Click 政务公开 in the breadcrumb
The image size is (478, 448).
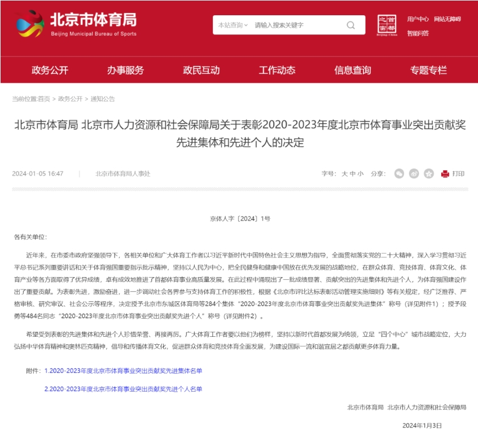pos(70,99)
